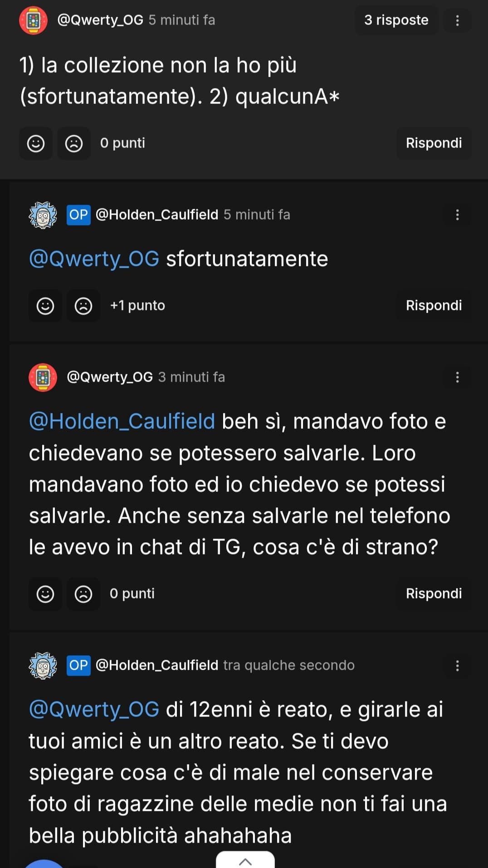Screen dimensions: 488x868
Task: Click Rispondi on the top comment
Action: [x=434, y=143]
